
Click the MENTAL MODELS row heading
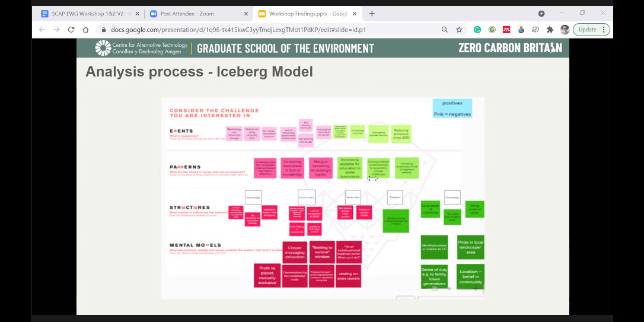point(195,245)
